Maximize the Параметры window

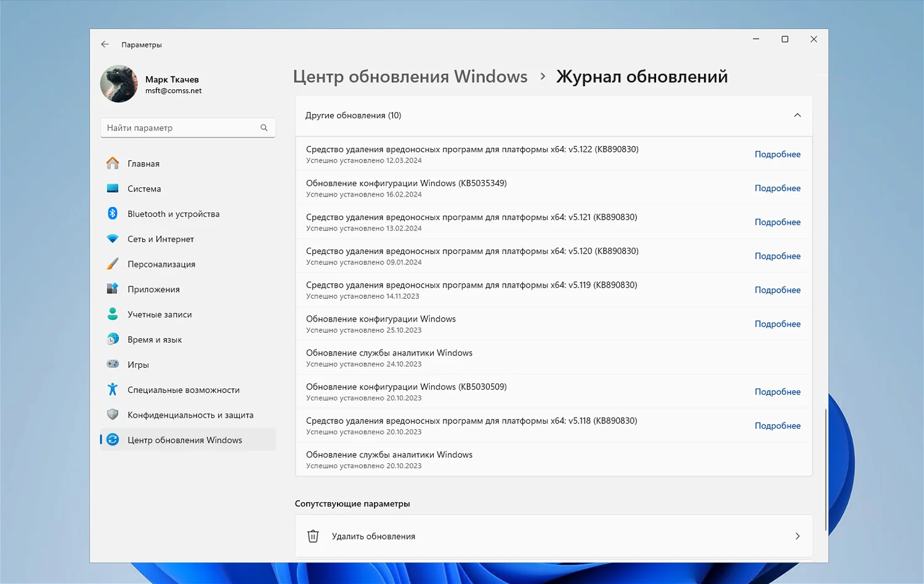785,39
